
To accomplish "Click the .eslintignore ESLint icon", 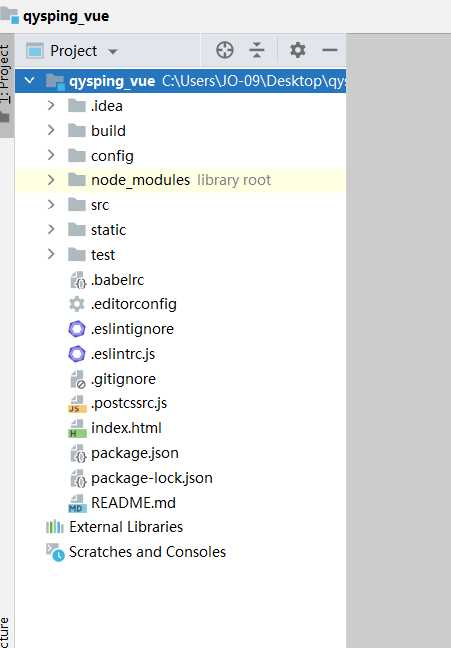I will [77, 329].
